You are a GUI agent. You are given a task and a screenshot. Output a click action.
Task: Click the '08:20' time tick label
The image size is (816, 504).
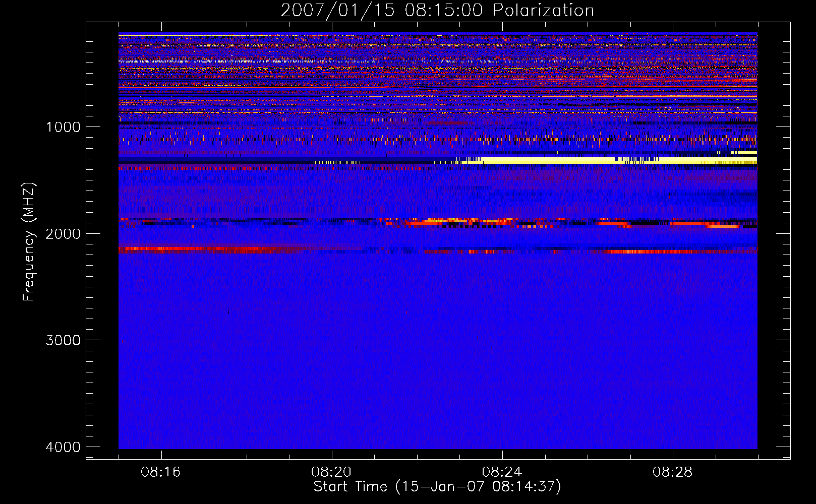point(331,472)
